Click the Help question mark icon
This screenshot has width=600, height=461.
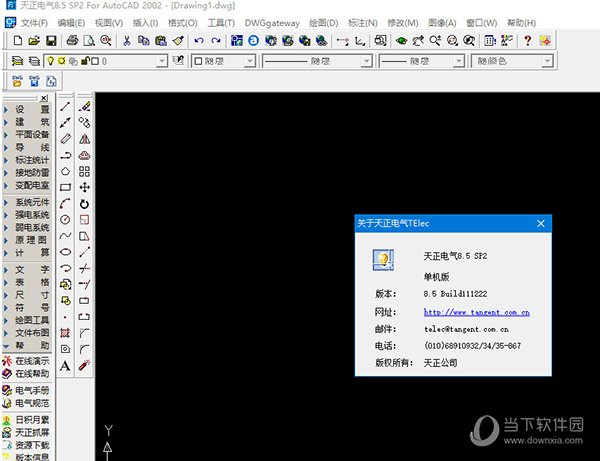527,41
